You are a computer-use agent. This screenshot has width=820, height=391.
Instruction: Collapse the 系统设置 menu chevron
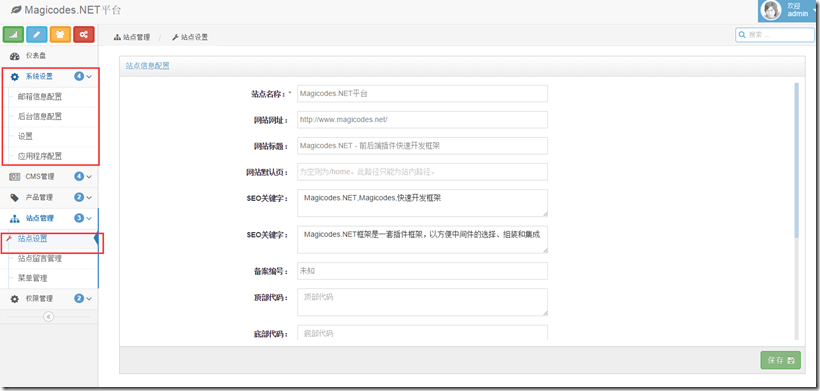click(89, 76)
